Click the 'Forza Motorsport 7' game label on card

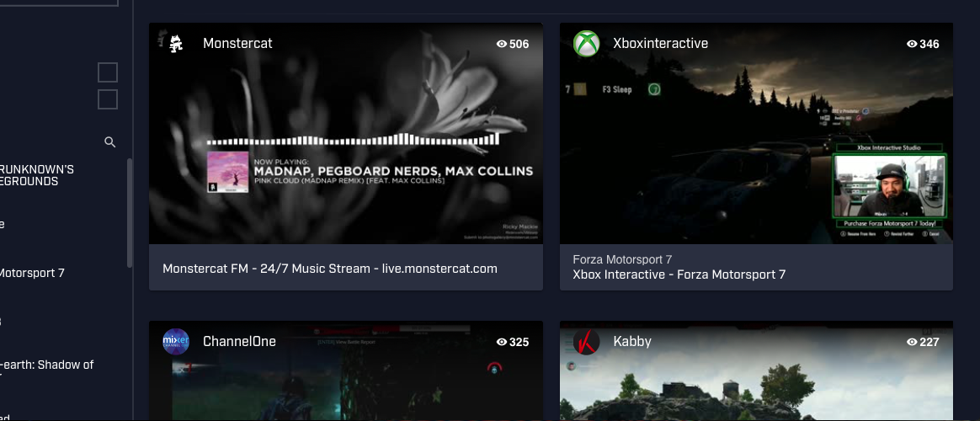pos(622,259)
